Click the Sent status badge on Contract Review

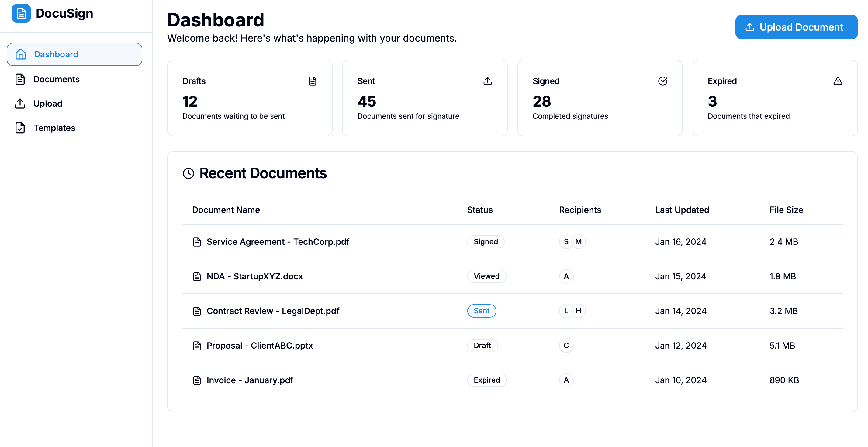(x=482, y=311)
